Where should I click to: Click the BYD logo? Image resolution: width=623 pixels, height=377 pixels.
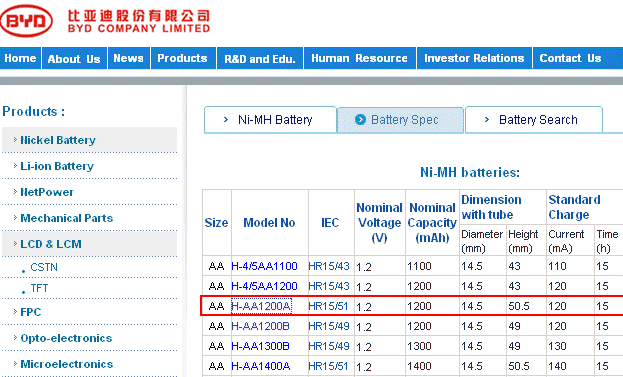pyautogui.click(x=26, y=21)
